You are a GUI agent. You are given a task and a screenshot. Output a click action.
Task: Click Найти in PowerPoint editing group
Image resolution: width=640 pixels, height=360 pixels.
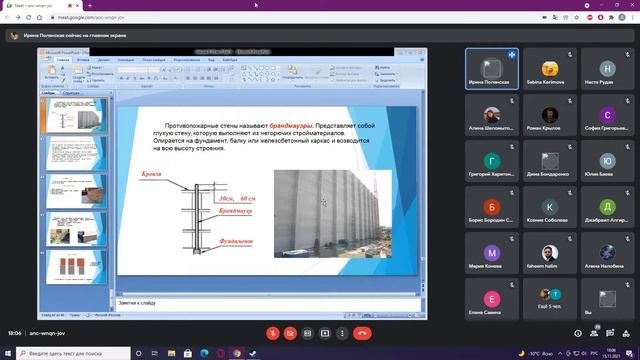click(382, 67)
